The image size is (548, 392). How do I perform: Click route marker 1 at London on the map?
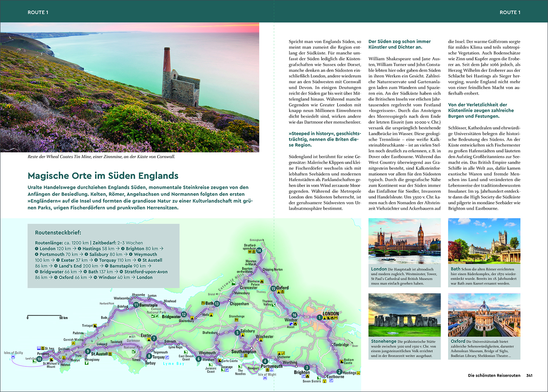click(319, 317)
